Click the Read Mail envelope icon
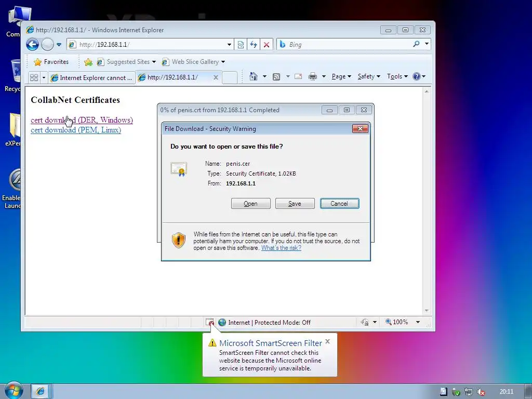Screen dimensions: 532x399 [298, 76]
